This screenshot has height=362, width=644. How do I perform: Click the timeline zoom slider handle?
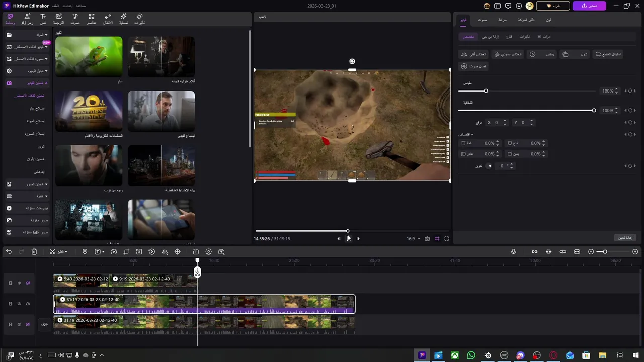point(605,252)
